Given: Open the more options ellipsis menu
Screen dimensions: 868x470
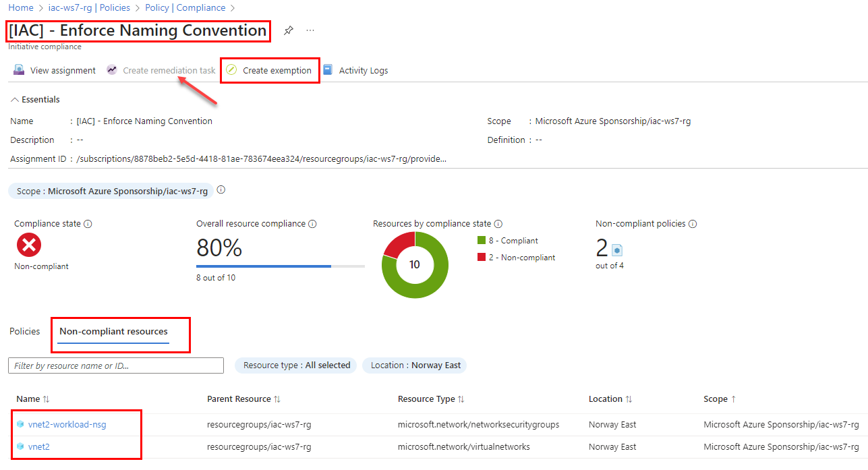Looking at the screenshot, I should [309, 30].
